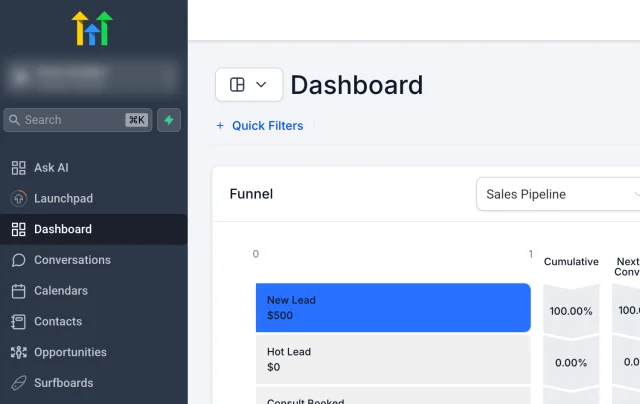
Task: Open Contacts section
Action: (x=94, y=322)
